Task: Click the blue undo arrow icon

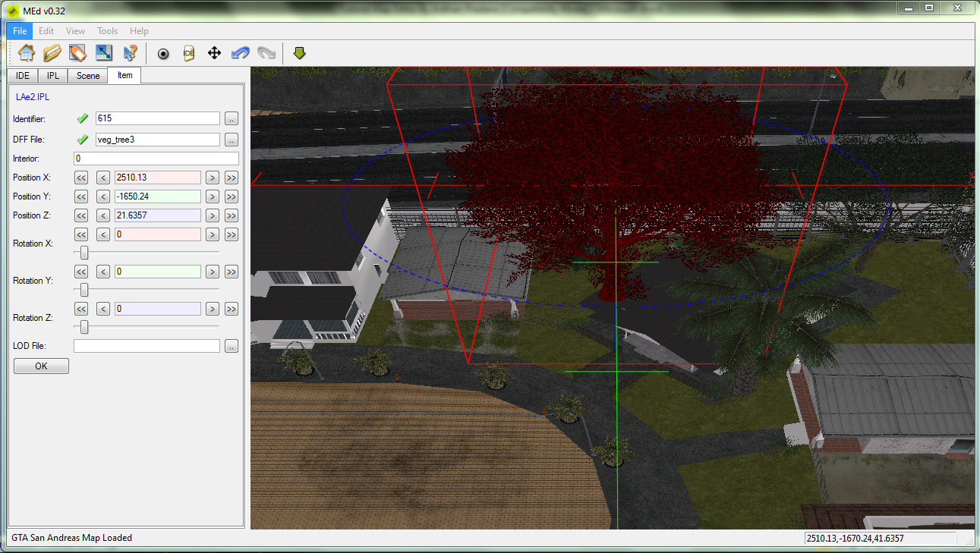Action: [x=241, y=53]
